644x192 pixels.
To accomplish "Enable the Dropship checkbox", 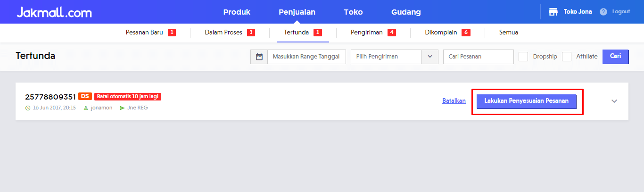I will pyautogui.click(x=523, y=57).
